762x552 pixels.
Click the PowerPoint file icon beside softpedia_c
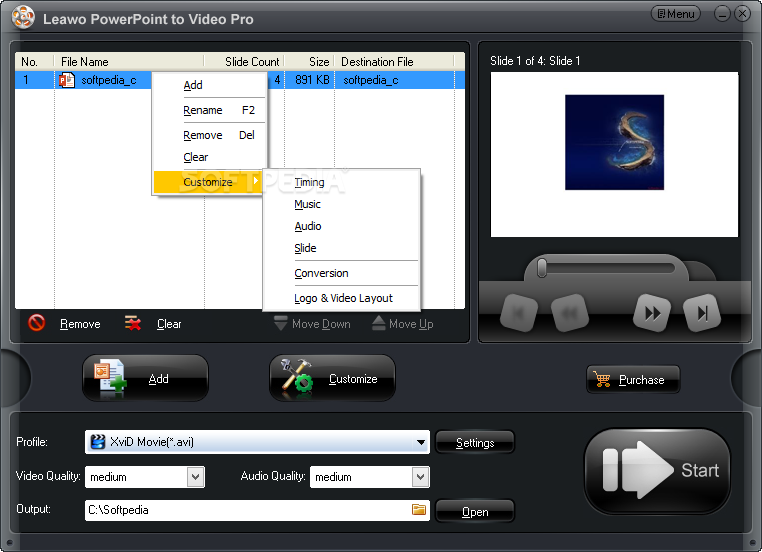pyautogui.click(x=67, y=80)
